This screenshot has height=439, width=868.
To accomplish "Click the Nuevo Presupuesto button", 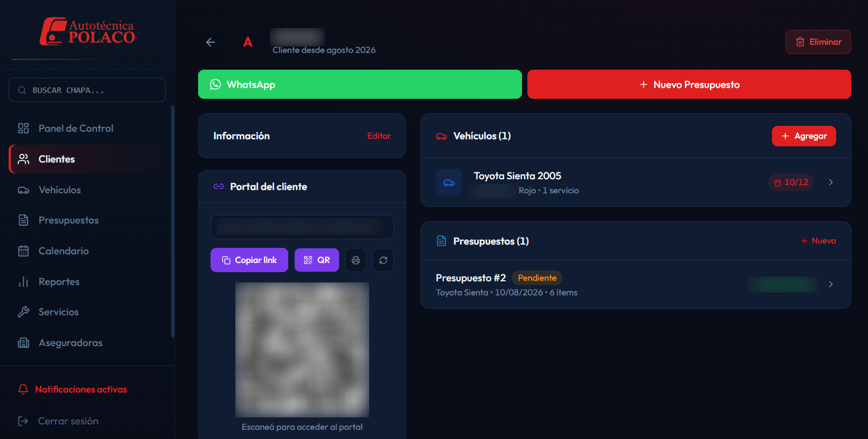I will tap(689, 84).
